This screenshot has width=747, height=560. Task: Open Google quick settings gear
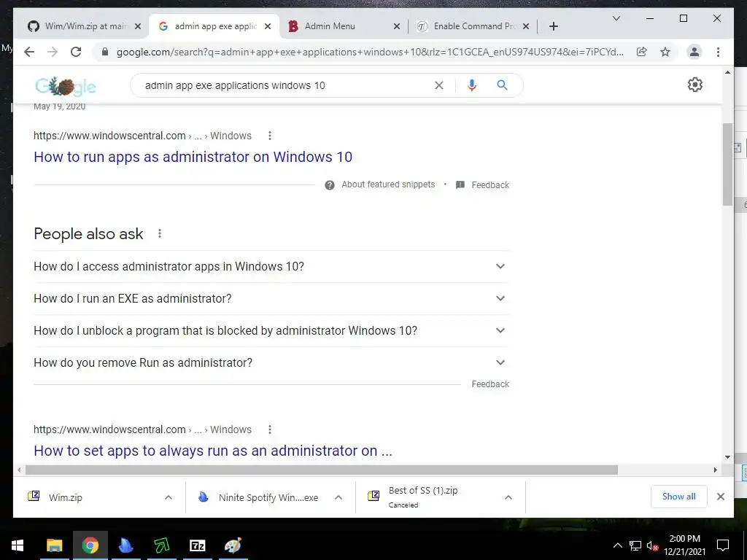[695, 85]
